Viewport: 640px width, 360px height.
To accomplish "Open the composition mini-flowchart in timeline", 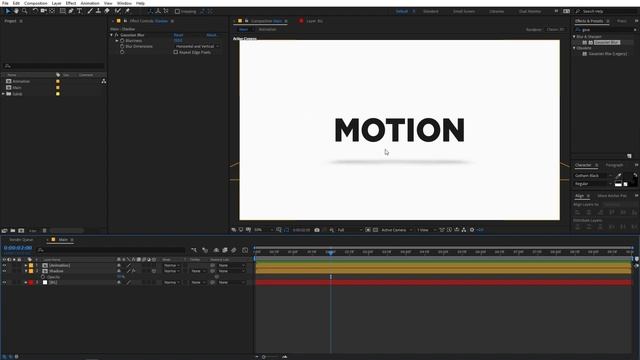I will coord(194,250).
